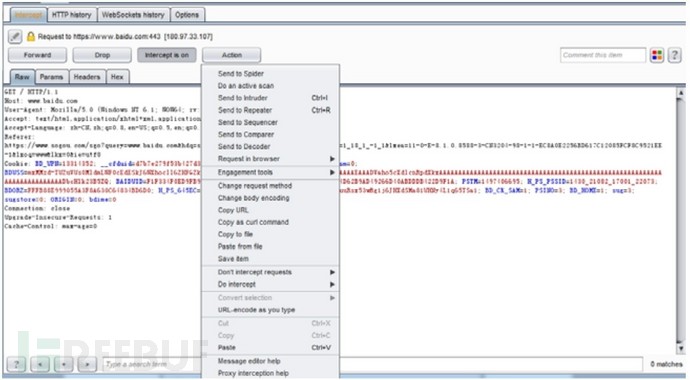Screen dimensions: 690x380
Task: Select the Headers view tab
Action: point(87,77)
